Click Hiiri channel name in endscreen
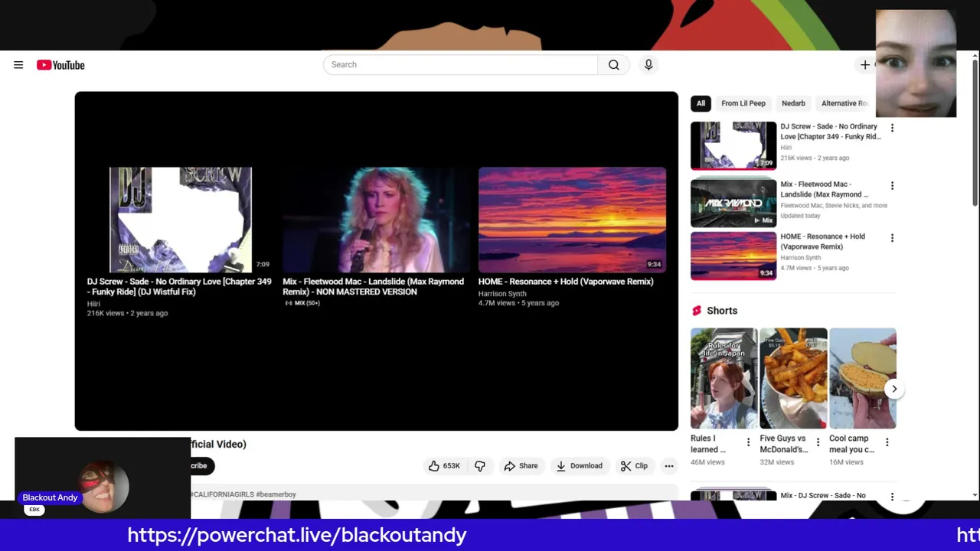 click(93, 304)
